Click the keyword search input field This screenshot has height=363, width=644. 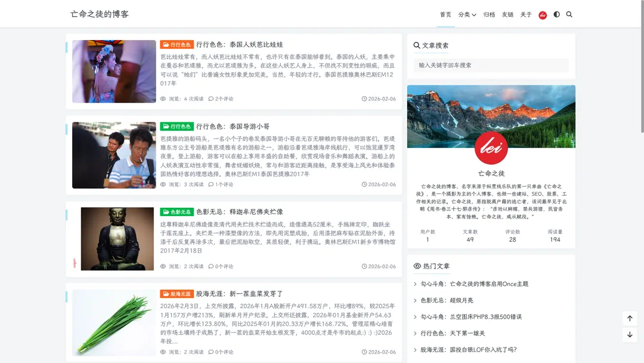[490, 64]
